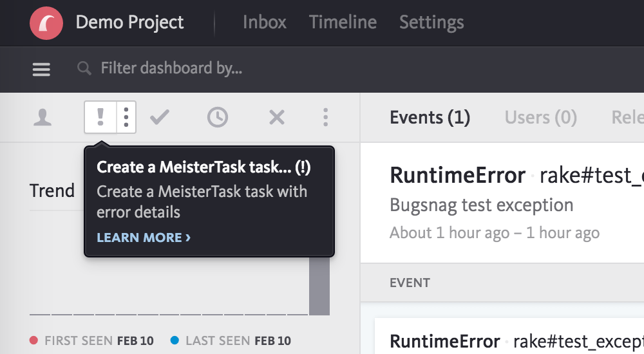Ignore the error with X icon
Image resolution: width=644 pixels, height=354 pixels.
277,117
